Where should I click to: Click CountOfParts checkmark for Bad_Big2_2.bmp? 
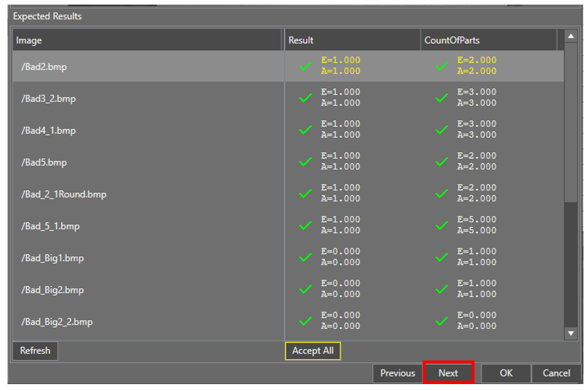[x=442, y=321]
